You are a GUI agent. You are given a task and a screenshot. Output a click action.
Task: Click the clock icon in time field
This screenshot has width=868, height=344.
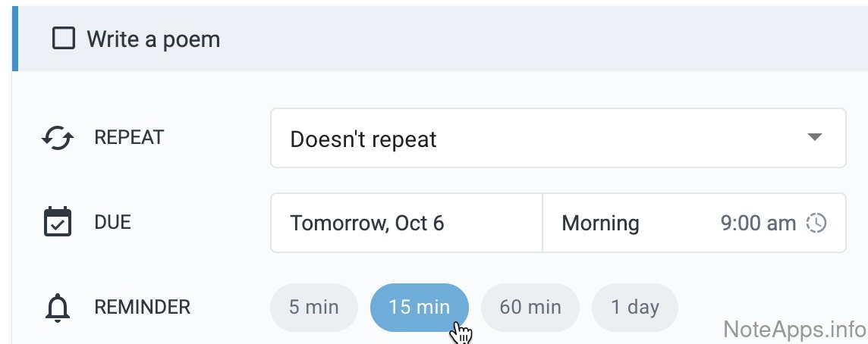pyautogui.click(x=816, y=224)
